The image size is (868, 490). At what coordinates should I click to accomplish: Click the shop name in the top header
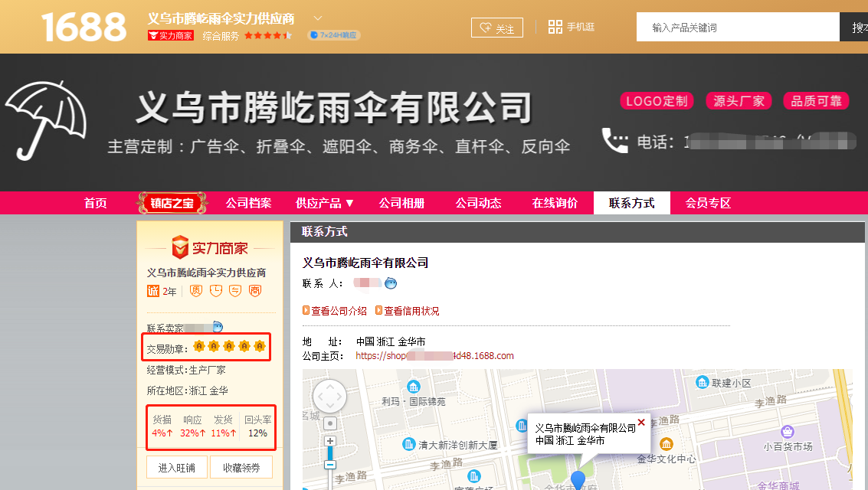[x=221, y=18]
